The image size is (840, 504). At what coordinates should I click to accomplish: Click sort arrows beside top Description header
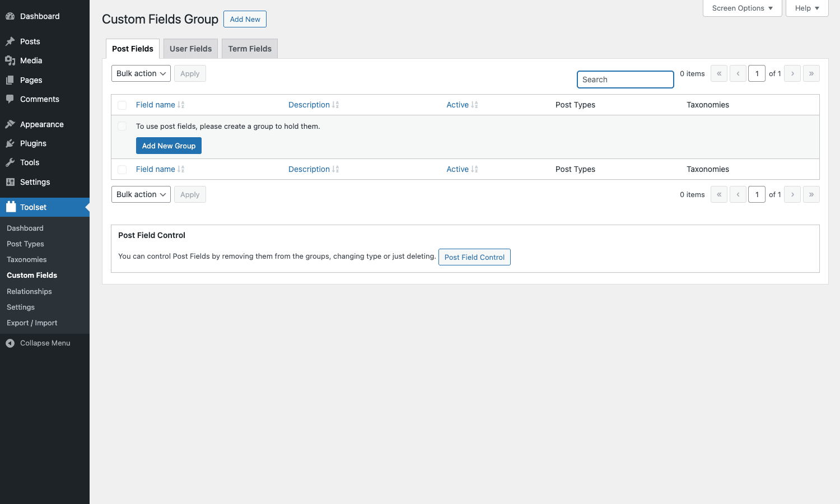335,105
